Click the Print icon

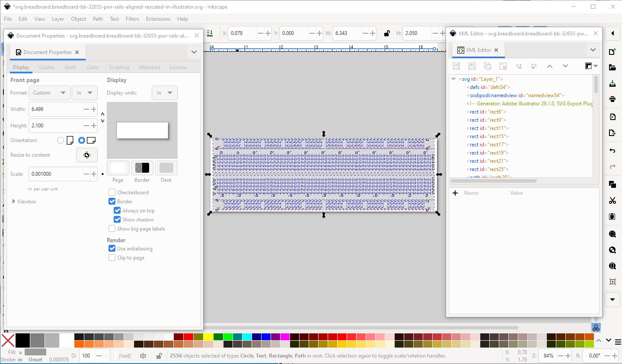click(x=612, y=99)
